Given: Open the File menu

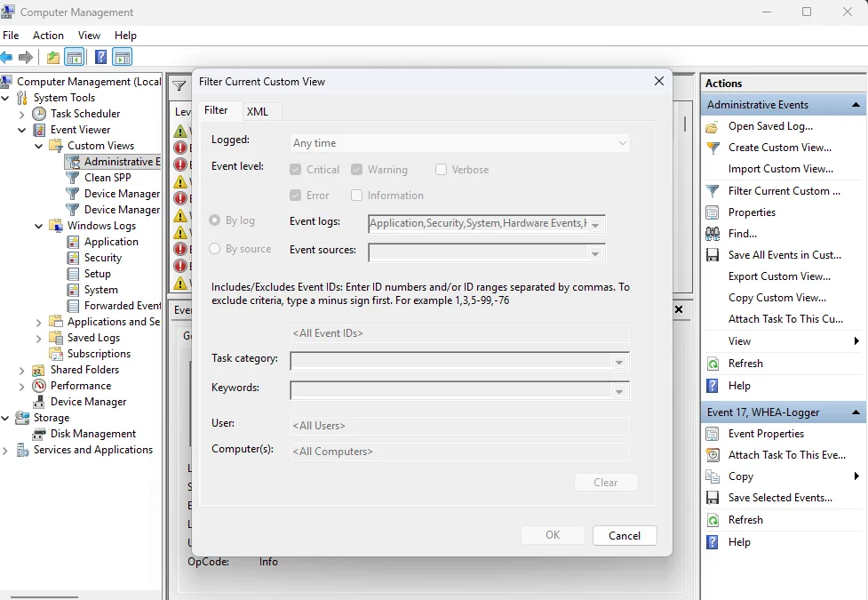Looking at the screenshot, I should tap(11, 36).
